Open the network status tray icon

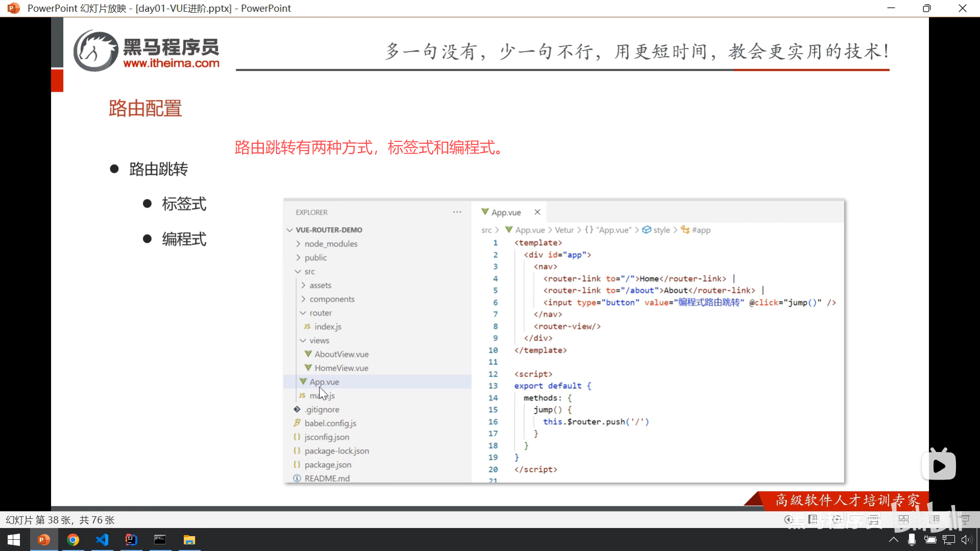[x=948, y=540]
